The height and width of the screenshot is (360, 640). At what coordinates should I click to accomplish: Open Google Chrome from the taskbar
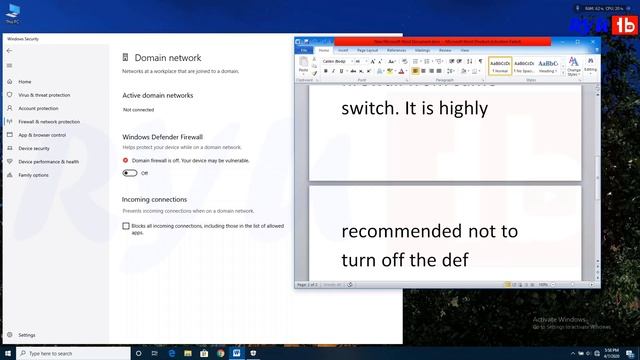click(x=220, y=353)
